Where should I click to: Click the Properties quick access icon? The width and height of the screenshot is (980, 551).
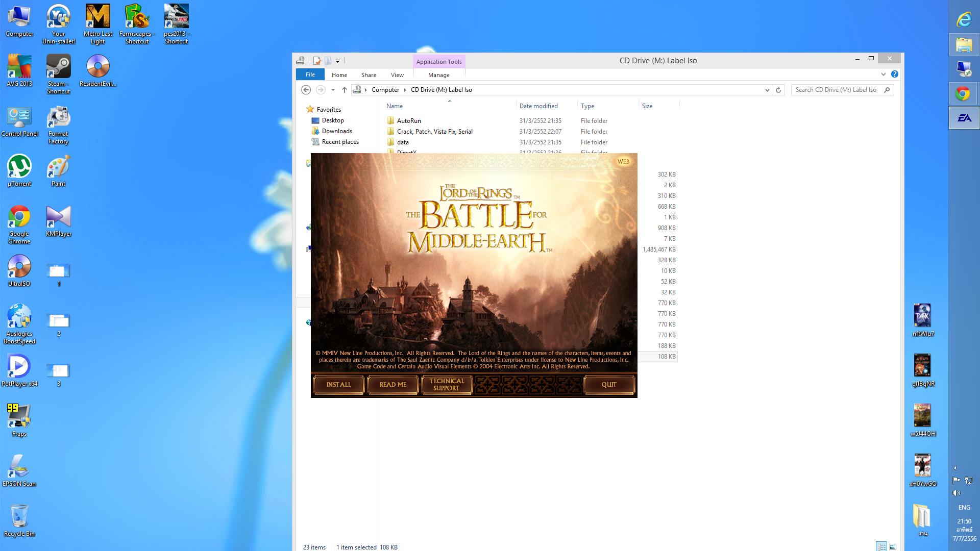click(316, 61)
